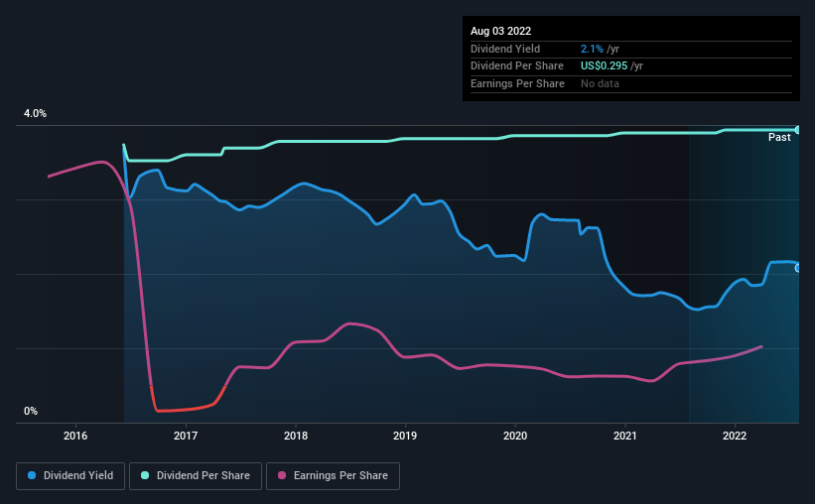Click the 2017 x-axis label

pos(186,436)
